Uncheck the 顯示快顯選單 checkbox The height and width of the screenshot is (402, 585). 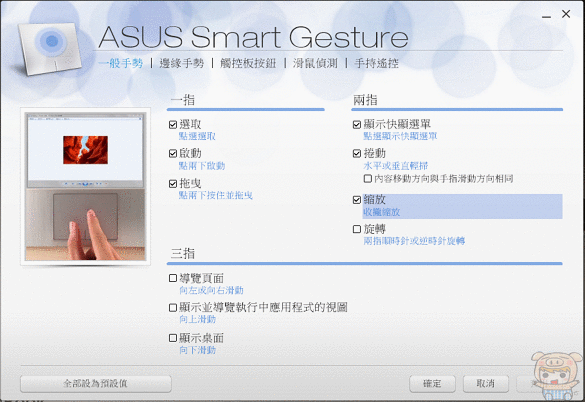[357, 124]
